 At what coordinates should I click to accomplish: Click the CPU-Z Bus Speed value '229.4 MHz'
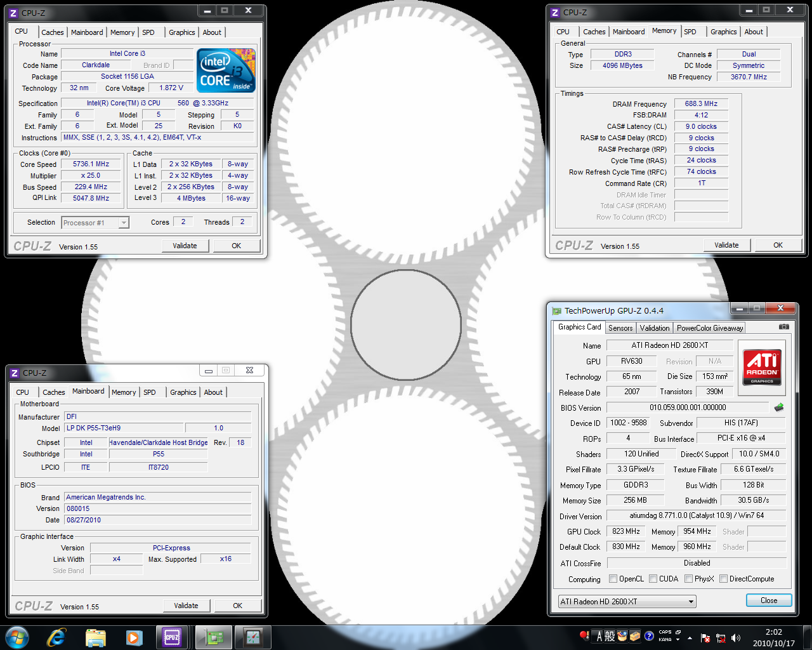pos(91,187)
